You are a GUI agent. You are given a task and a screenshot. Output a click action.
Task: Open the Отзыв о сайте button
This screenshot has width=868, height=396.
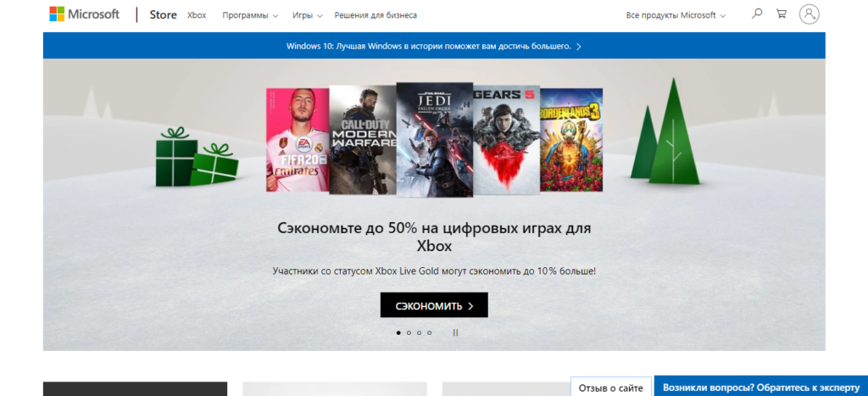[x=610, y=388]
